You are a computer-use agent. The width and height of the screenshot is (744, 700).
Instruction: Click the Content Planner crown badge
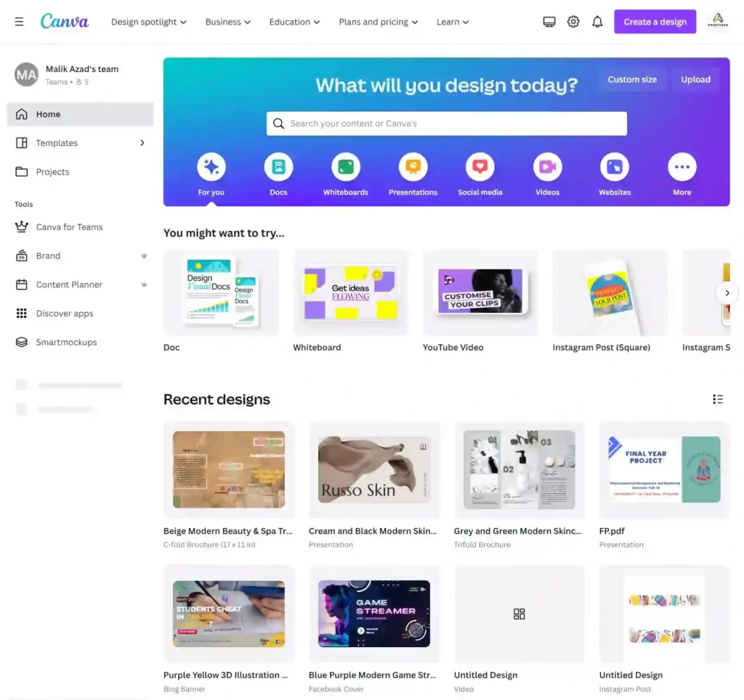coord(145,285)
